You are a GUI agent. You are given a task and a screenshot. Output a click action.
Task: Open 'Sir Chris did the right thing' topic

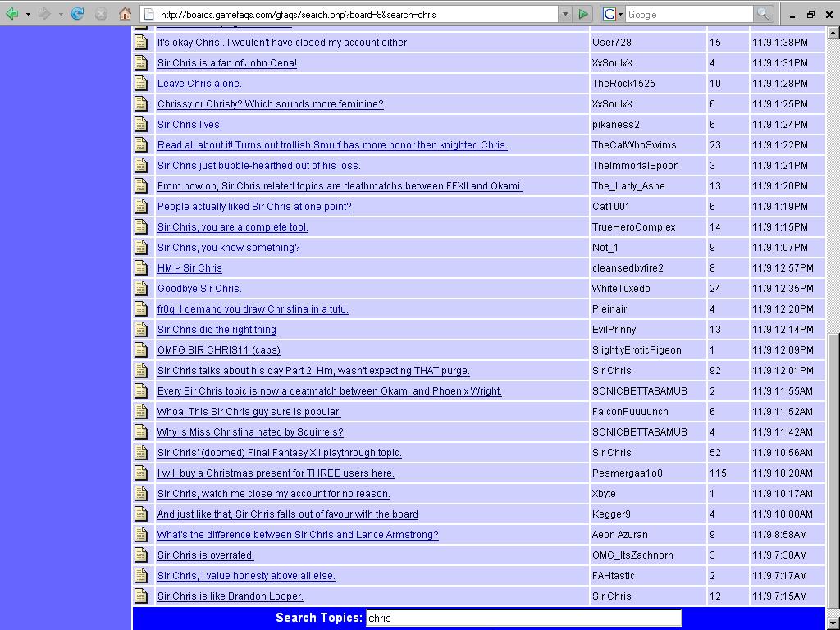[x=217, y=330]
